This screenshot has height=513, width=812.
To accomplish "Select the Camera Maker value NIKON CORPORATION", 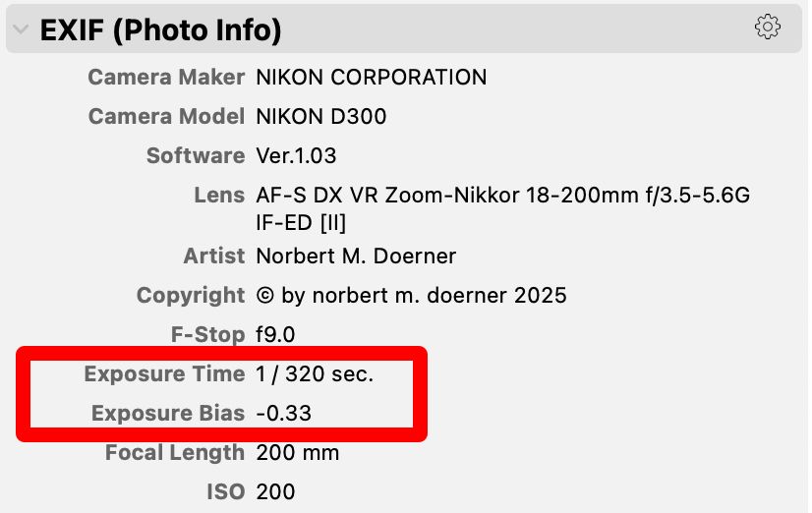I will pos(372,77).
